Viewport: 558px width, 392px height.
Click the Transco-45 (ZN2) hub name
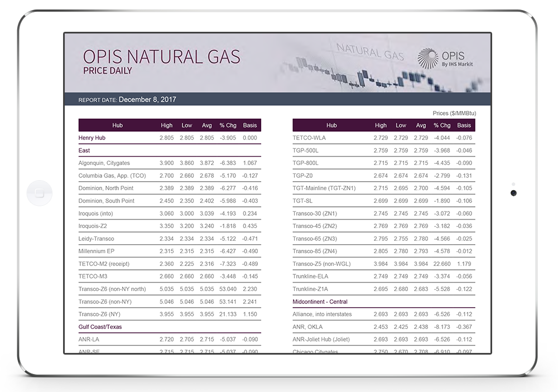[315, 226]
